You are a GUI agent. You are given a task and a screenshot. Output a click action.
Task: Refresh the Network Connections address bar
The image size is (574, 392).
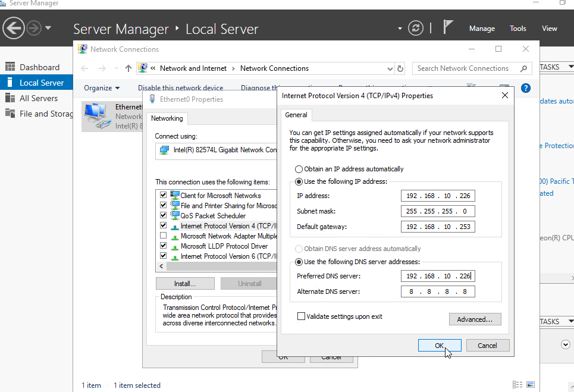(400, 68)
